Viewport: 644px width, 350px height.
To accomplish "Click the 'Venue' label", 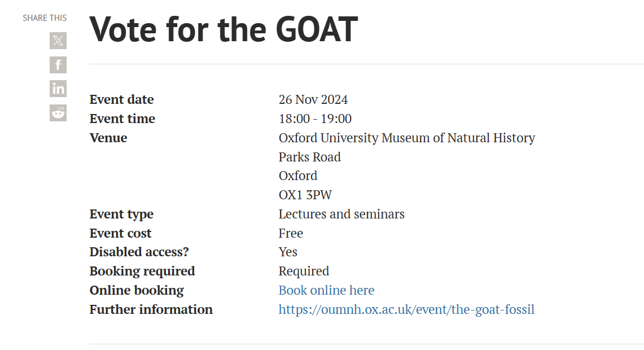I will point(108,138).
